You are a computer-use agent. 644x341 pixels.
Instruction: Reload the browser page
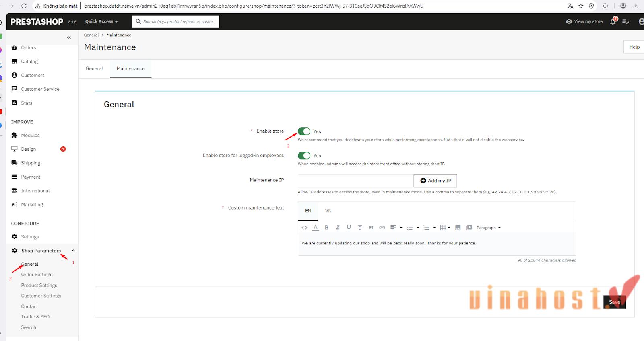24,6
